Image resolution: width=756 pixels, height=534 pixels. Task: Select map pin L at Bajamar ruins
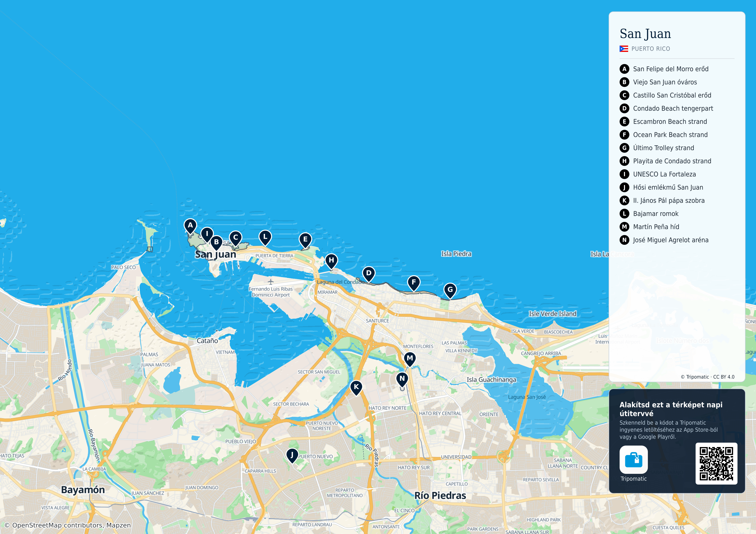click(x=265, y=238)
